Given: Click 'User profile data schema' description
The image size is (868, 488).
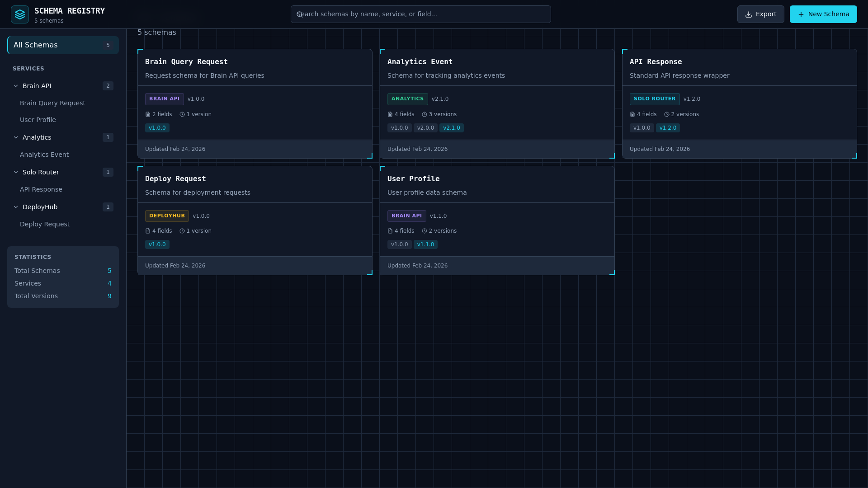Looking at the screenshot, I should (x=427, y=192).
